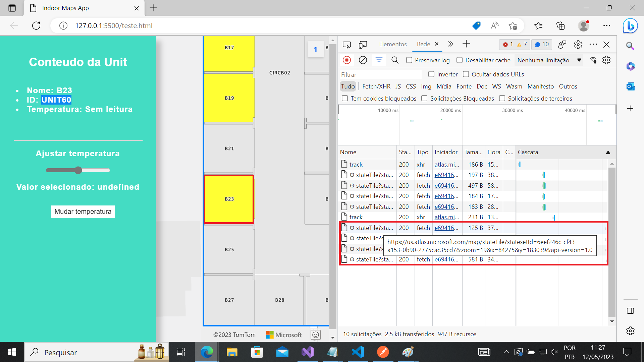Check the Desabilitar cache option

click(460, 60)
